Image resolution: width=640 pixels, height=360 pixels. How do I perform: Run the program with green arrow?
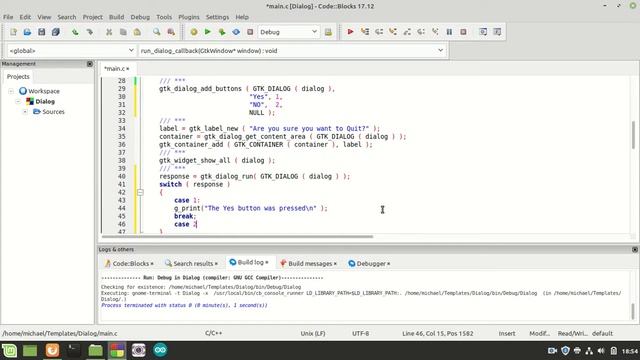coord(207,32)
